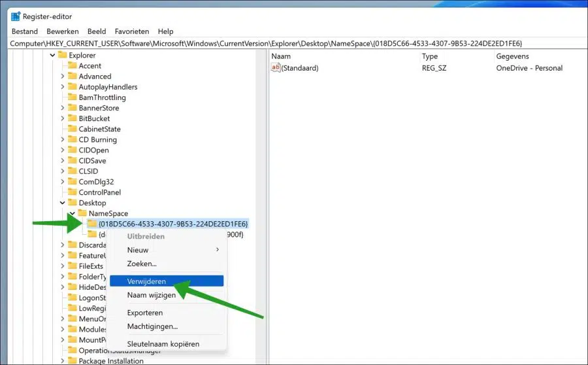This screenshot has width=588, height=365.
Task: Click the BannerStore folder icon
Action: tap(73, 107)
